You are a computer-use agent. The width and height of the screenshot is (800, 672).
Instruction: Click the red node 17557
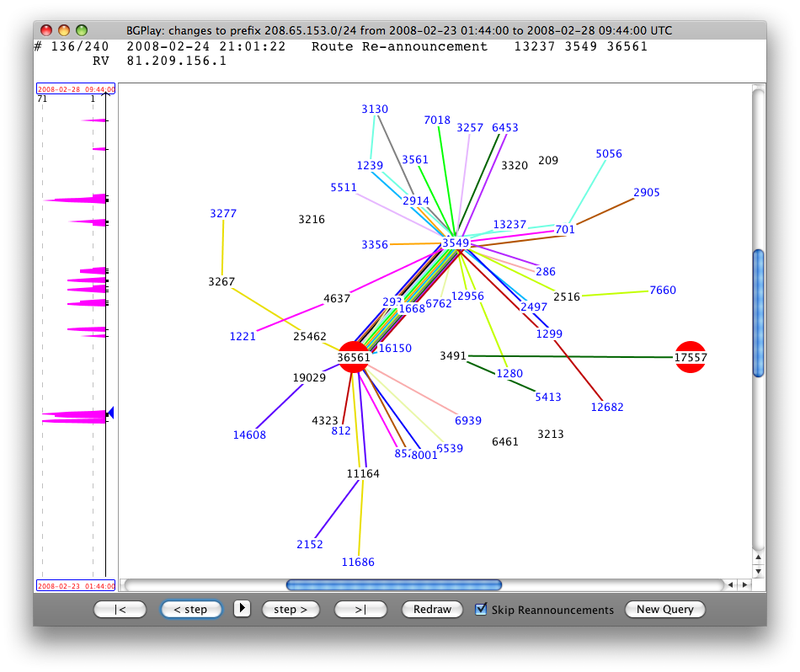(x=690, y=357)
